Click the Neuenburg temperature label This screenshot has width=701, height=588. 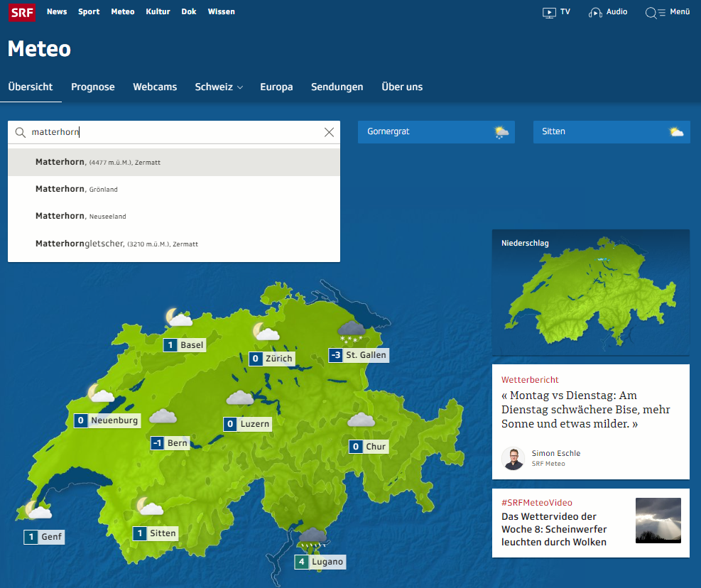coord(107,420)
